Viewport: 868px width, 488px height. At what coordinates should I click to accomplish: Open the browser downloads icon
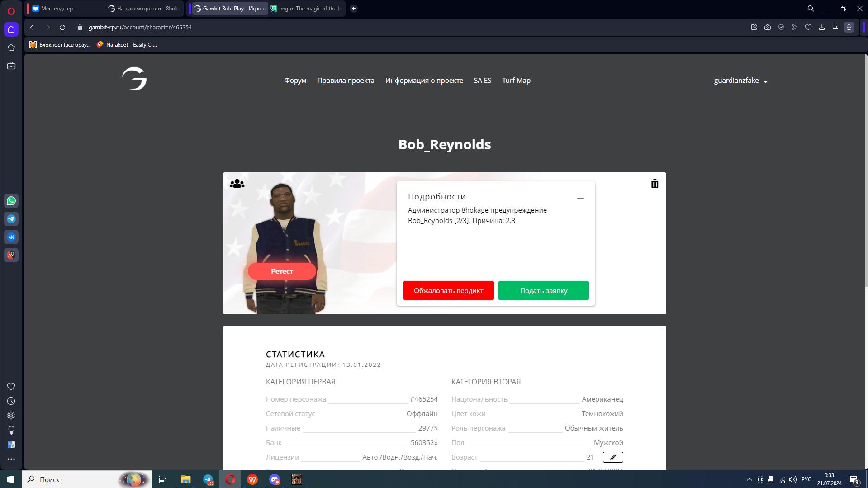[821, 28]
